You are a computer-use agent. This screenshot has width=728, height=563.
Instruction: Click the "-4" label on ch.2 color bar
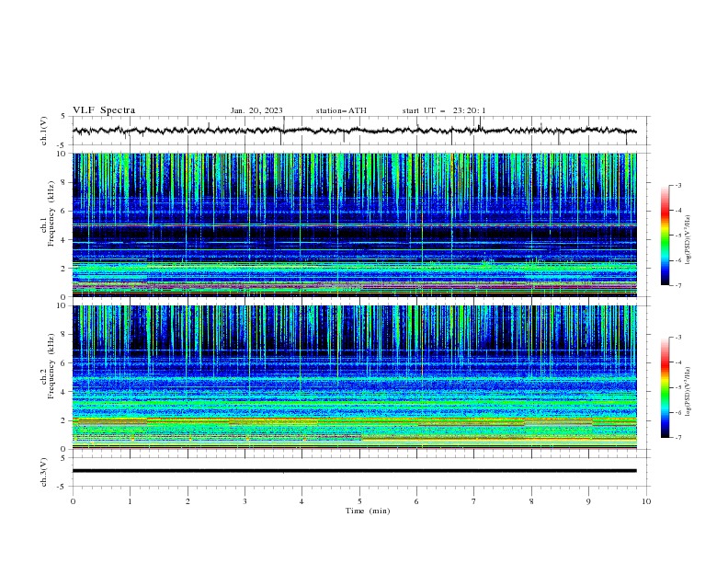tap(678, 362)
